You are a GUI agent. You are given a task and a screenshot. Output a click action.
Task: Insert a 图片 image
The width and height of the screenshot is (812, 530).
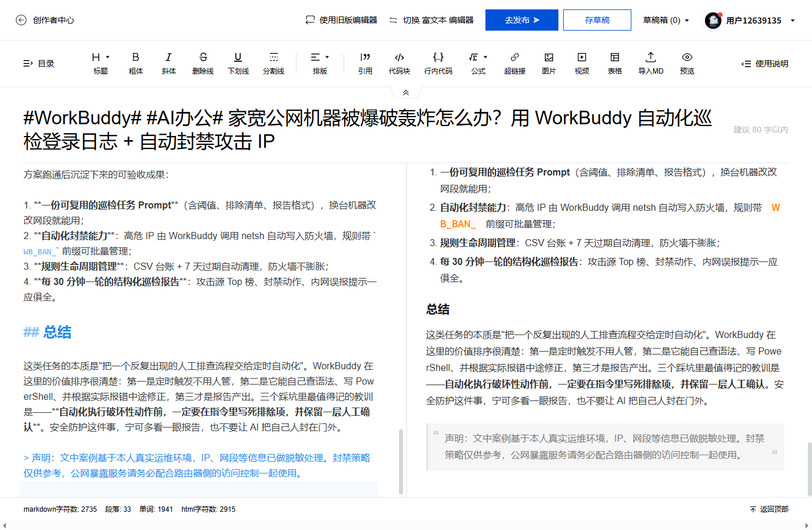(x=549, y=64)
